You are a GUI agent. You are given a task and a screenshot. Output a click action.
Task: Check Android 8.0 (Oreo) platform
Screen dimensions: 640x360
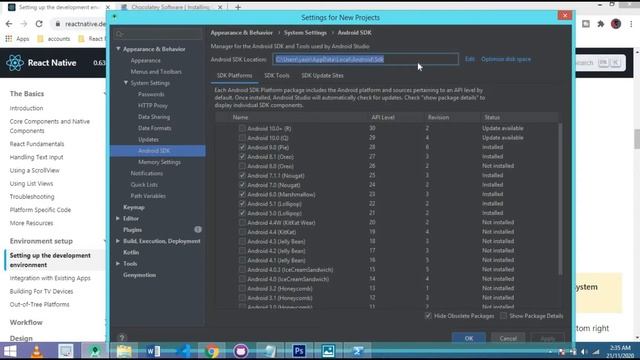(242, 166)
